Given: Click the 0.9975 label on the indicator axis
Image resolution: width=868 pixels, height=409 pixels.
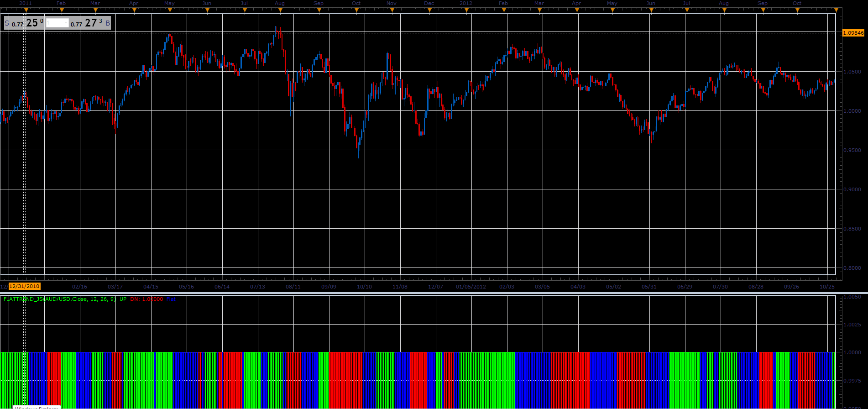Looking at the screenshot, I should [852, 380].
